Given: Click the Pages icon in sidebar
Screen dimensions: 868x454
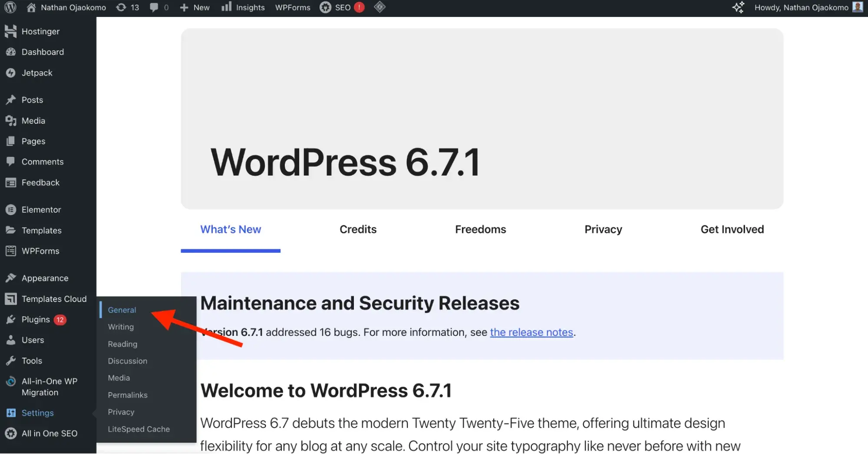Looking at the screenshot, I should 11,141.
